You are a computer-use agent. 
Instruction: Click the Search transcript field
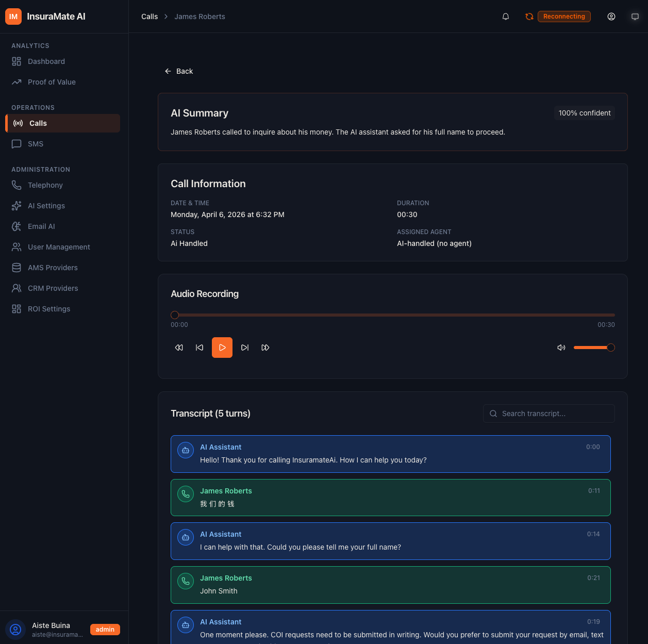click(x=549, y=413)
